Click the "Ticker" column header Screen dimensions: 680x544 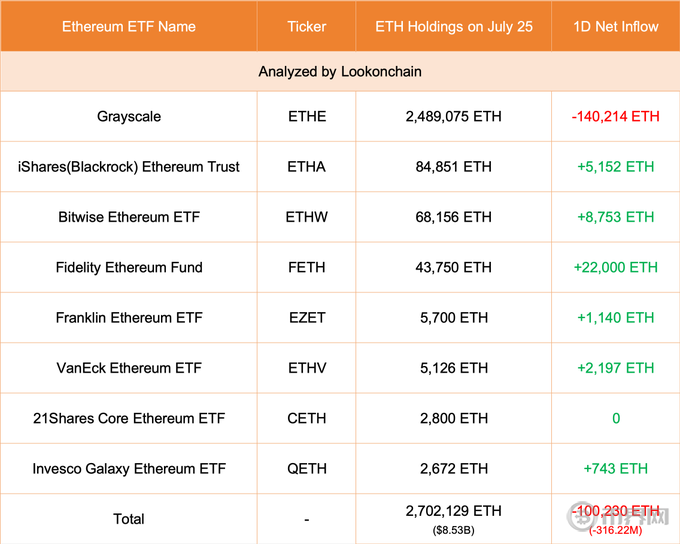click(306, 26)
